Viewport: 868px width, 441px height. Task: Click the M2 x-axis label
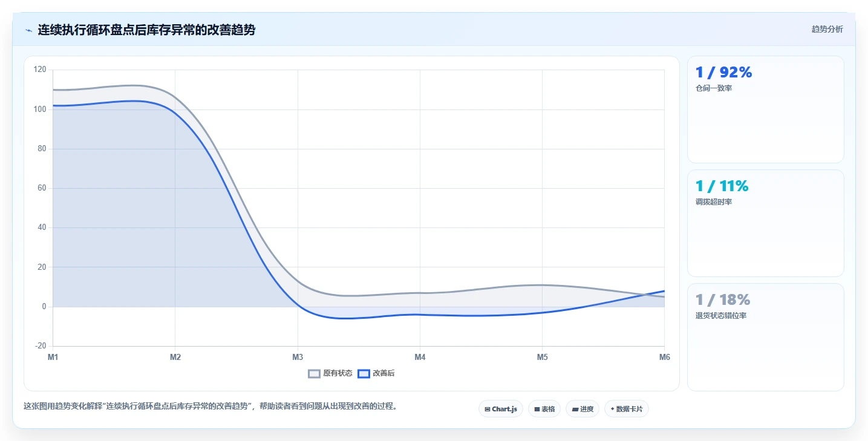[175, 358]
